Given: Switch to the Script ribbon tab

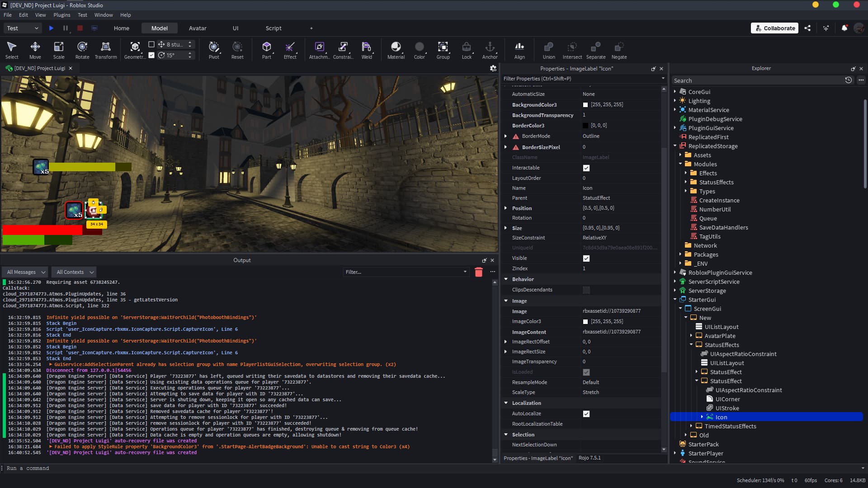Looking at the screenshot, I should 274,28.
